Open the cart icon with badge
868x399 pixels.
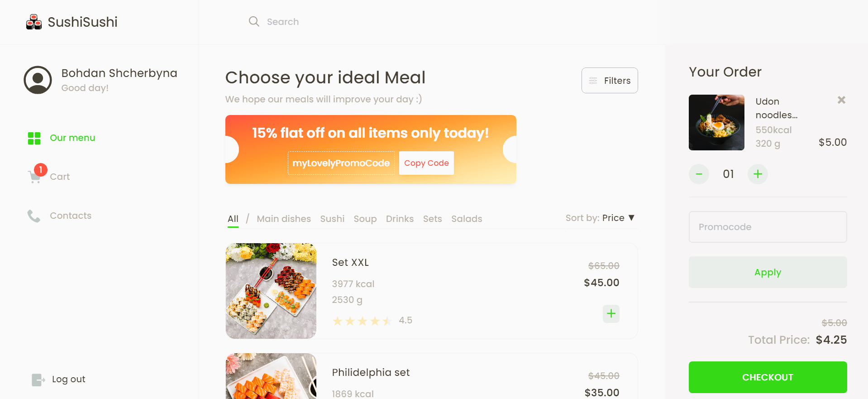pos(35,176)
